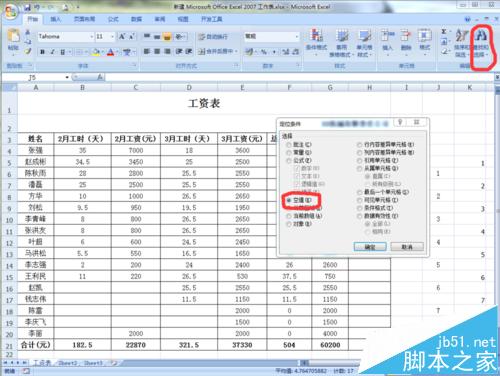The height and width of the screenshot is (376, 500).
Task: Click the Align Text Right icon
Action: [168, 51]
